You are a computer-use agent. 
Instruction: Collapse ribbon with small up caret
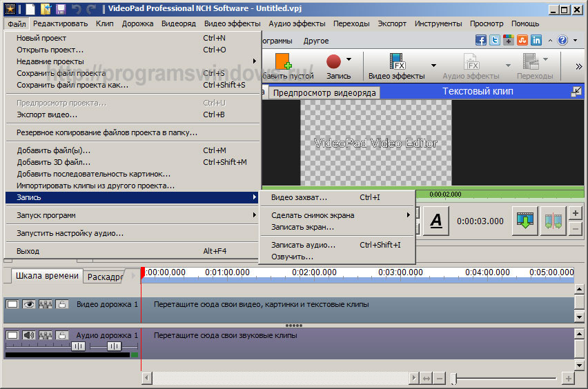coord(550,40)
